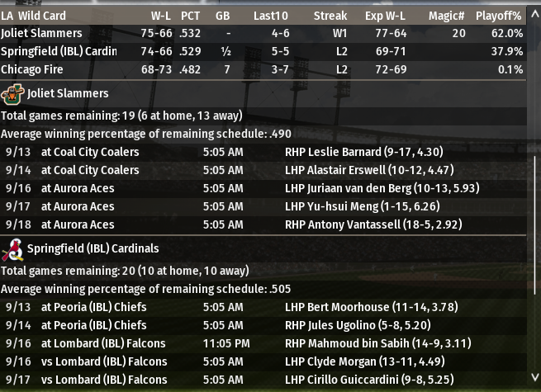The height and width of the screenshot is (392, 541).
Task: Open Joliet Slammers in standings table
Action: tap(42, 33)
